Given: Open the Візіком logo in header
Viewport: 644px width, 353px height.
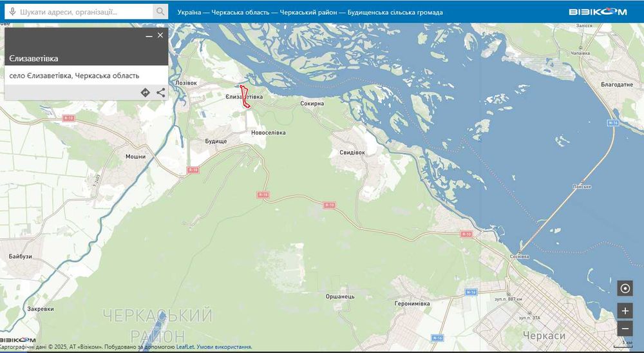Looking at the screenshot, I should pyautogui.click(x=598, y=12).
